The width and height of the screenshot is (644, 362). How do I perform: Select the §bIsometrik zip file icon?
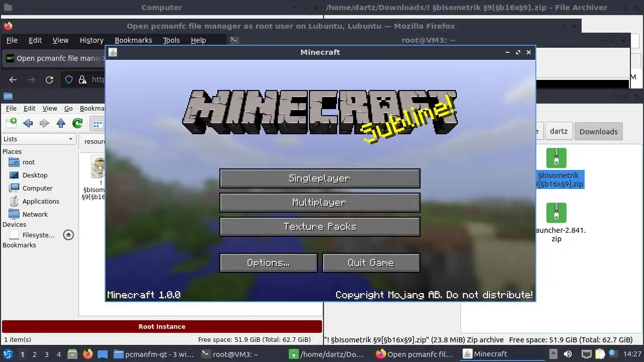point(556,158)
